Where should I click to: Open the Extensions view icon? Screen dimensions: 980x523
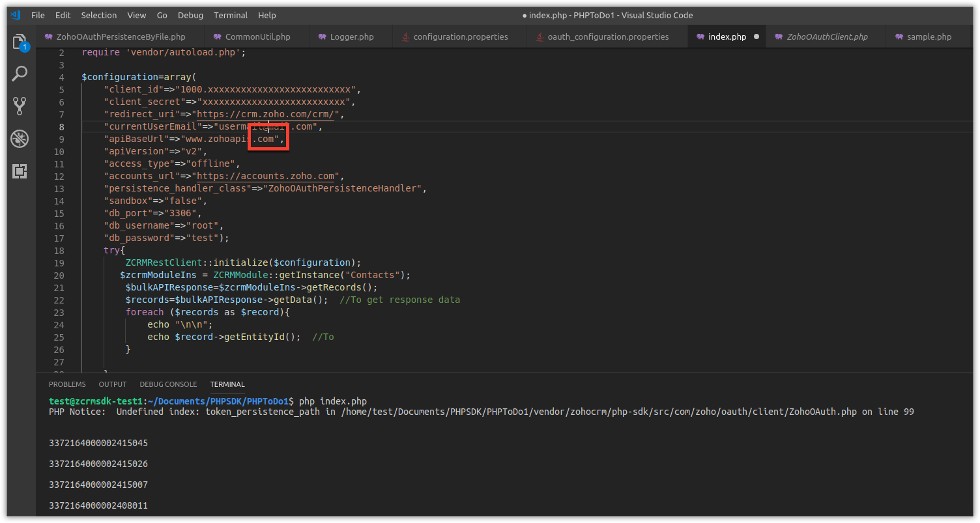click(20, 171)
